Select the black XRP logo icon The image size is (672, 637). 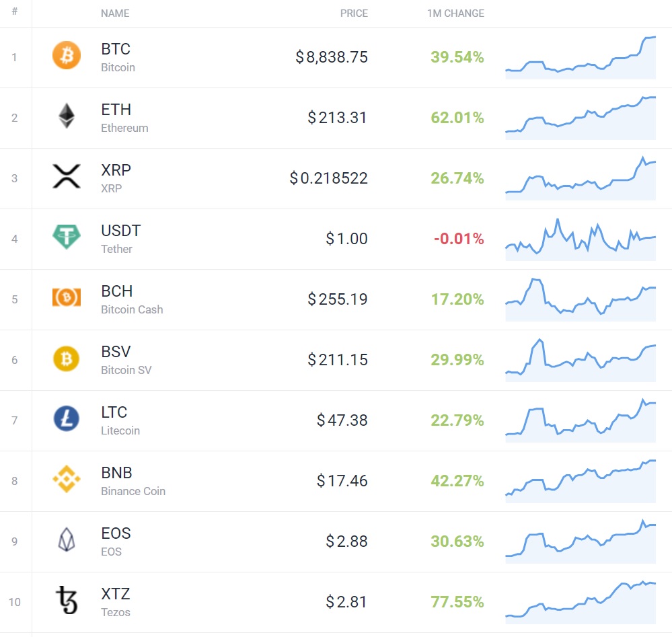(67, 176)
